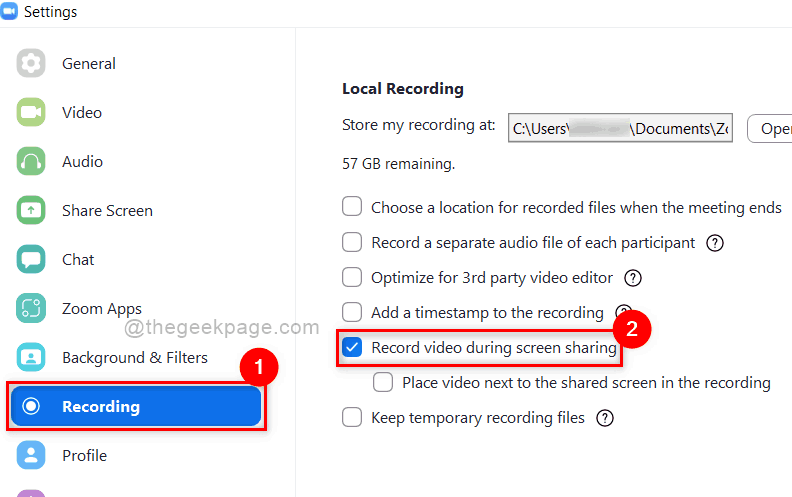Enable Add a timestamp to the recording
Image resolution: width=792 pixels, height=497 pixels.
(352, 312)
